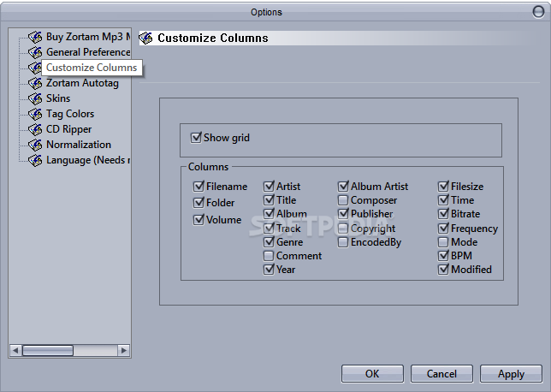Enable the Copyright column
Viewport: 551px width, 392px height.
pyautogui.click(x=343, y=229)
